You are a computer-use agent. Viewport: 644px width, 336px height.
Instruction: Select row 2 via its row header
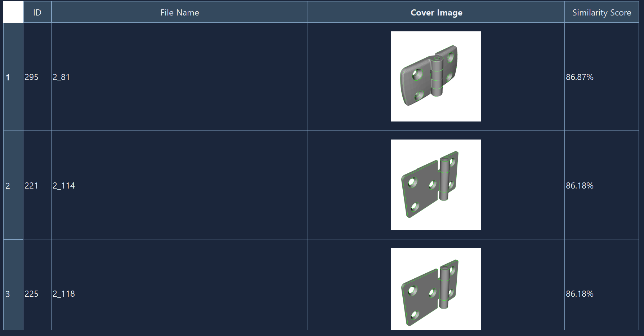(13, 186)
